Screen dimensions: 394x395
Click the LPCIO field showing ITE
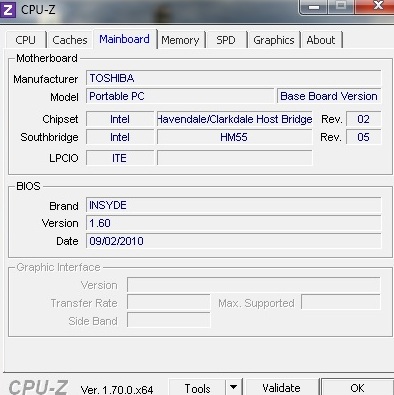tap(120, 158)
